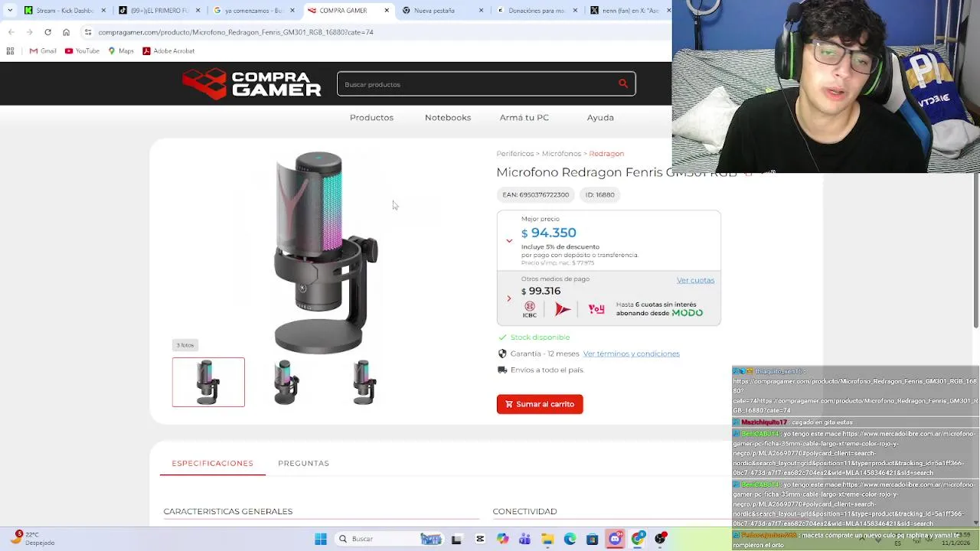Click the ID: 16880 label
This screenshot has width=980, height=551.
tap(600, 195)
